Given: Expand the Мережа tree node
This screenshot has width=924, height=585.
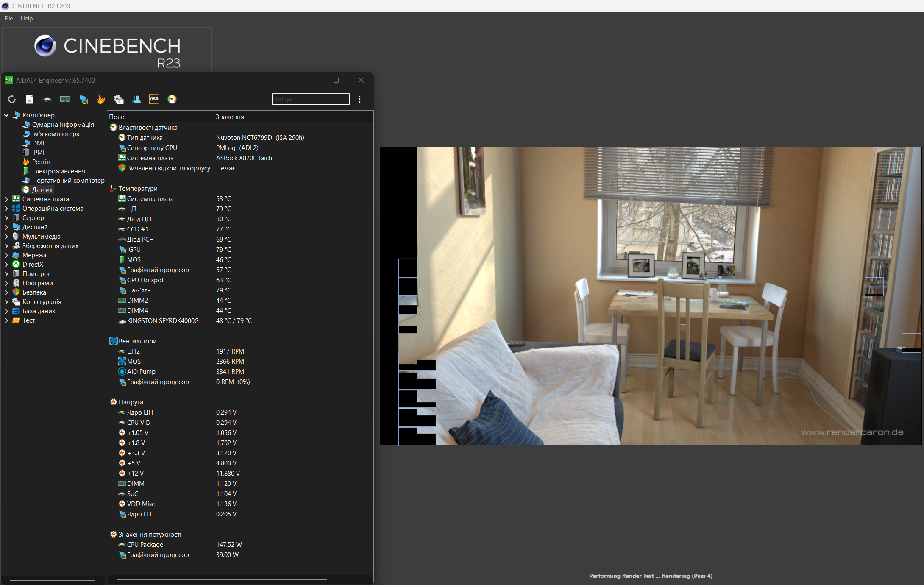Looking at the screenshot, I should pos(6,255).
